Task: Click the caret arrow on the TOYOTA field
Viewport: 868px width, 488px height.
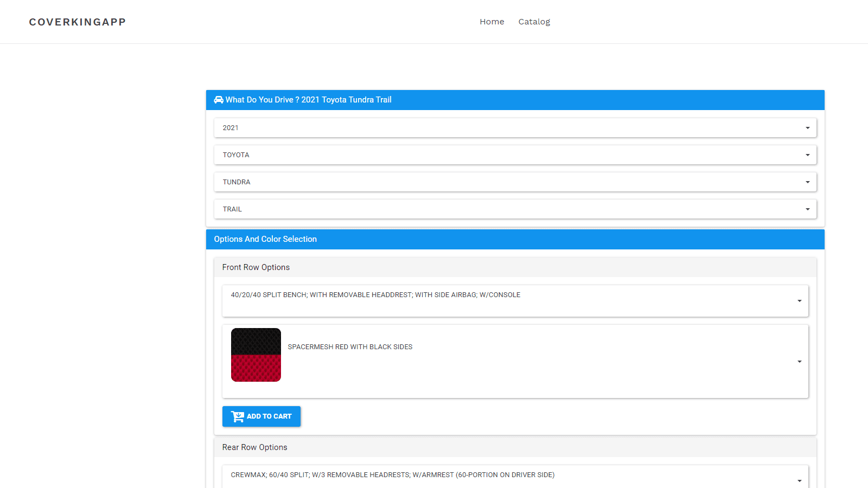Action: (x=807, y=155)
